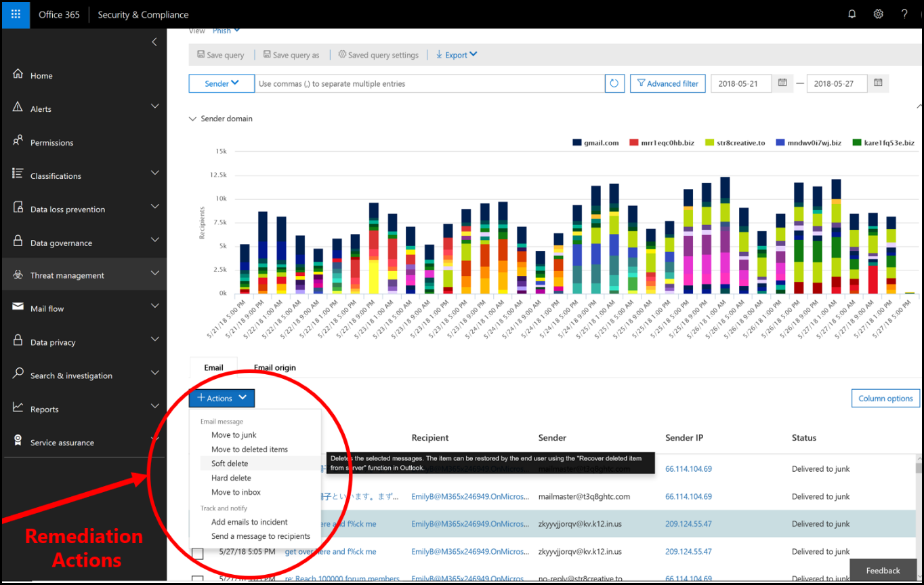Select the bottom email row checkbox
The width and height of the screenshot is (924, 585).
point(196,580)
